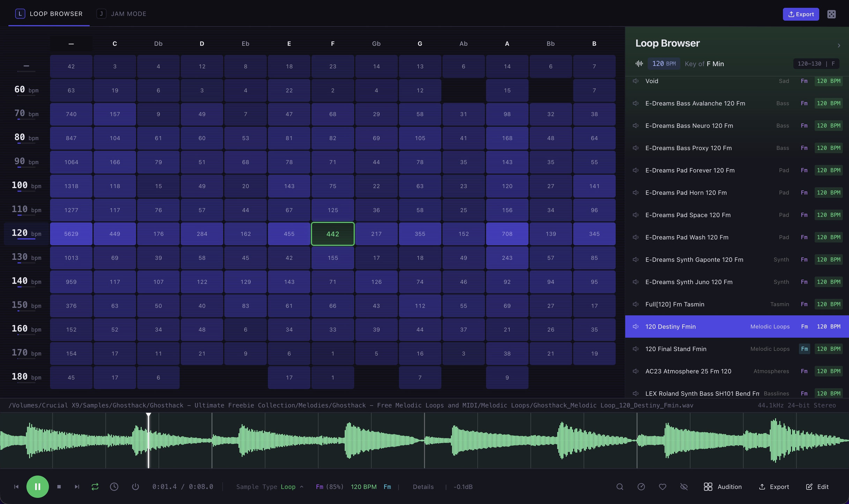
Task: Preview E-Dreams Pad Forever 120 Fm speaker icon
Action: tap(636, 170)
